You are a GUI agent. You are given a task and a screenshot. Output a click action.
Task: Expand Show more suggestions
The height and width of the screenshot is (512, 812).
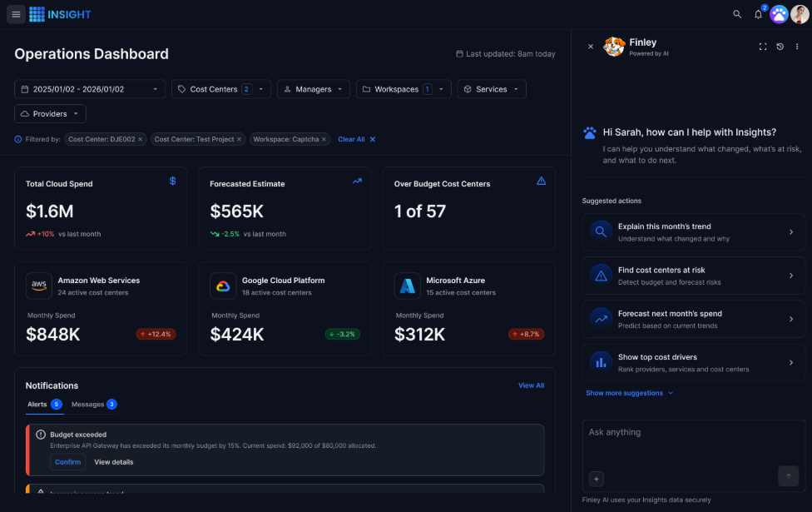pyautogui.click(x=629, y=393)
